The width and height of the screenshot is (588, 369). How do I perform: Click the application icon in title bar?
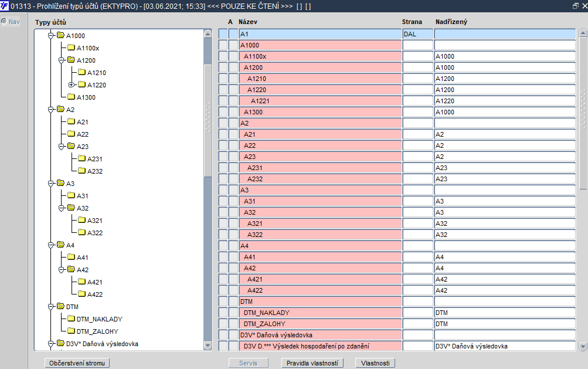(x=4, y=6)
